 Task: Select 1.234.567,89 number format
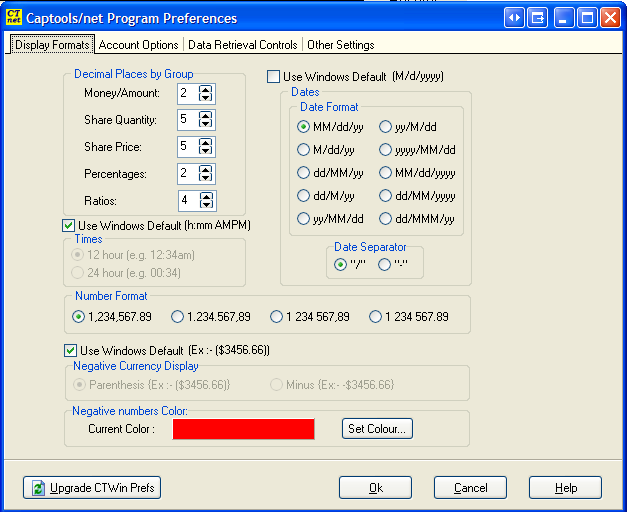coord(177,317)
